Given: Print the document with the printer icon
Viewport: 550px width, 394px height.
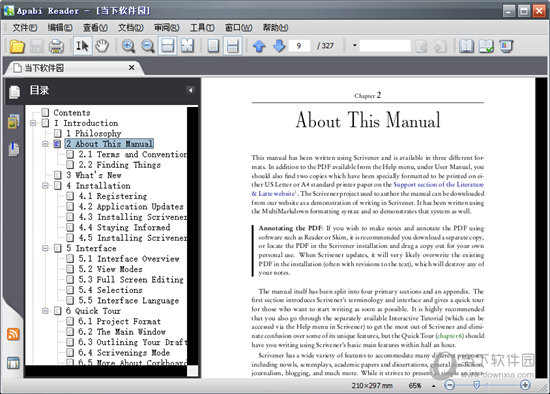Looking at the screenshot, I should point(56,46).
